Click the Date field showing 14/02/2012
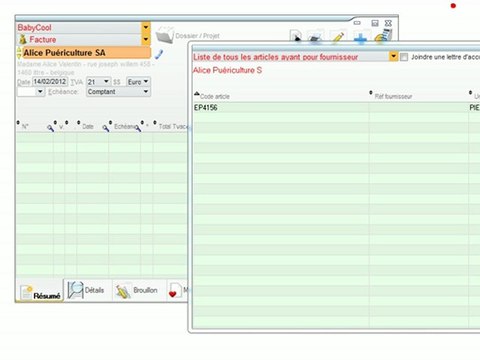 point(50,82)
